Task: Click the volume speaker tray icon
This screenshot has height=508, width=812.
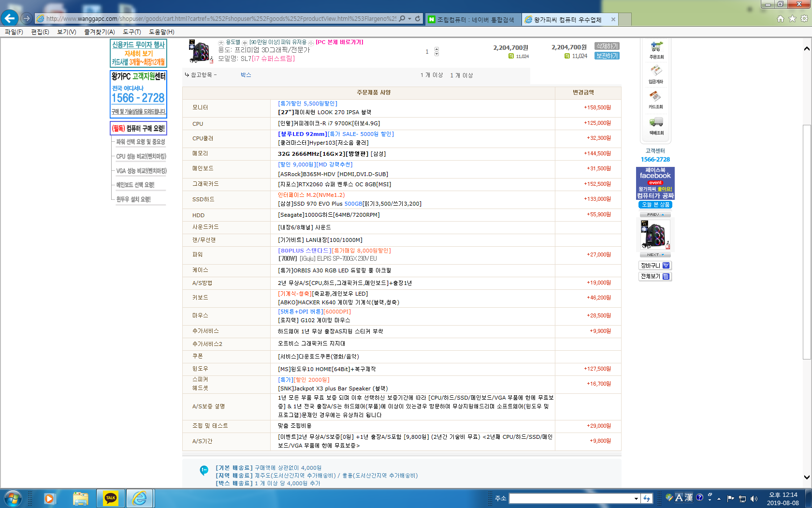Action: tap(754, 498)
